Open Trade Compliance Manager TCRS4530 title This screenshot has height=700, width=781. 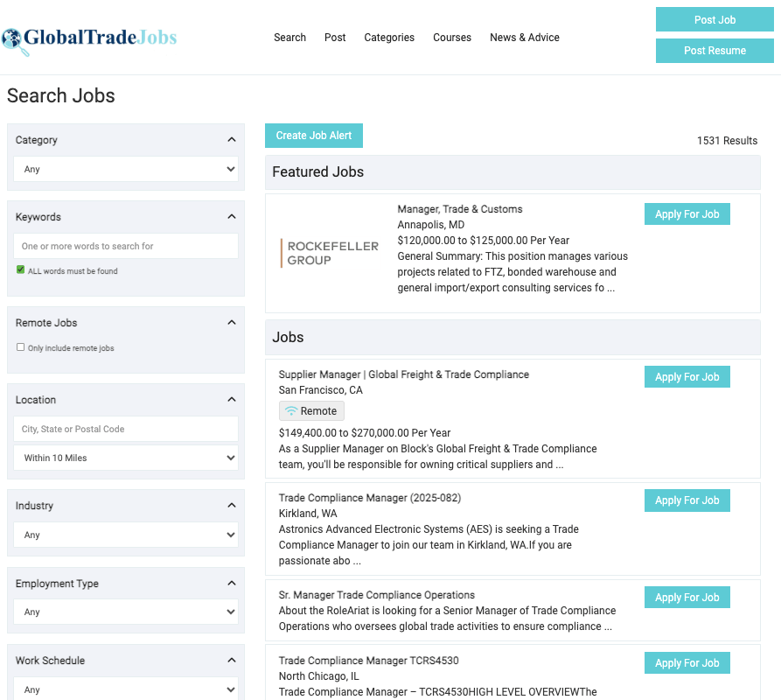click(368, 661)
